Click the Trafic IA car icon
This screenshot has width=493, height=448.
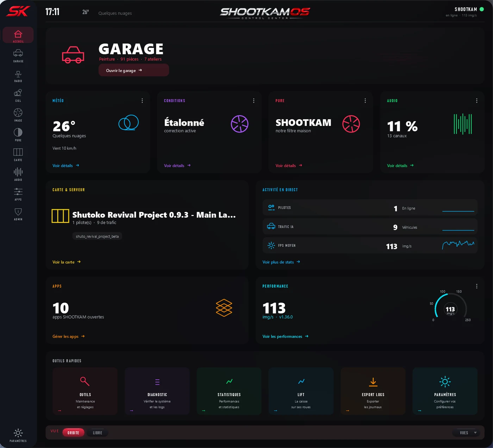tap(271, 226)
